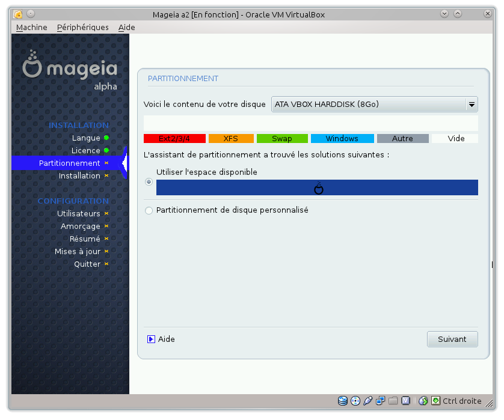
Task: Open the Aide menu in menu bar
Action: pyautogui.click(x=127, y=27)
